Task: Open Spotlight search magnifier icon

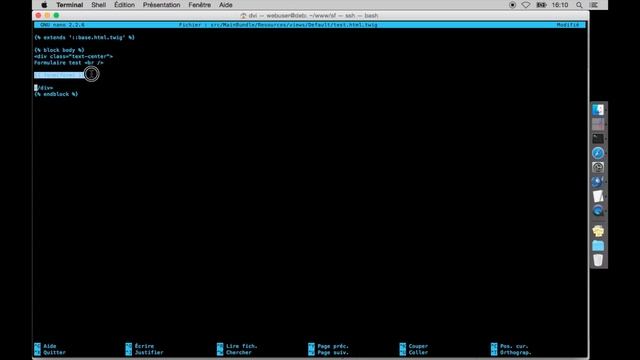Action: pyautogui.click(x=579, y=5)
